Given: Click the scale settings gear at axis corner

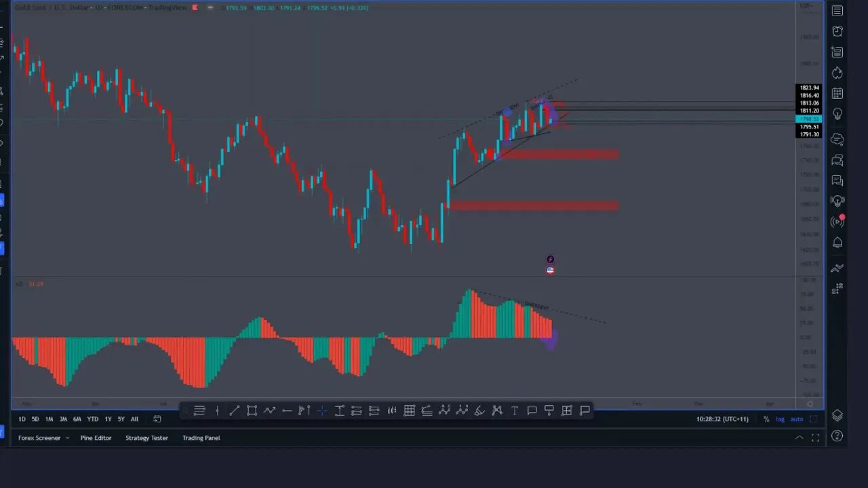Looking at the screenshot, I should pos(810,404).
